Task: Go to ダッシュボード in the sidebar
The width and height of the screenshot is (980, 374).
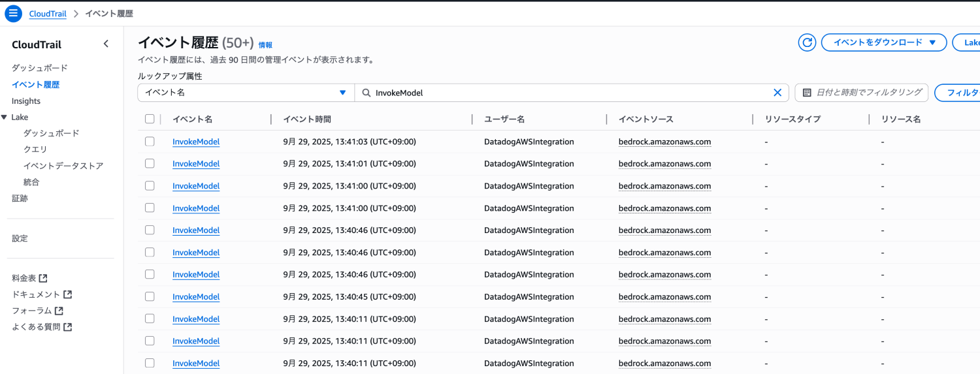Action: (39, 68)
